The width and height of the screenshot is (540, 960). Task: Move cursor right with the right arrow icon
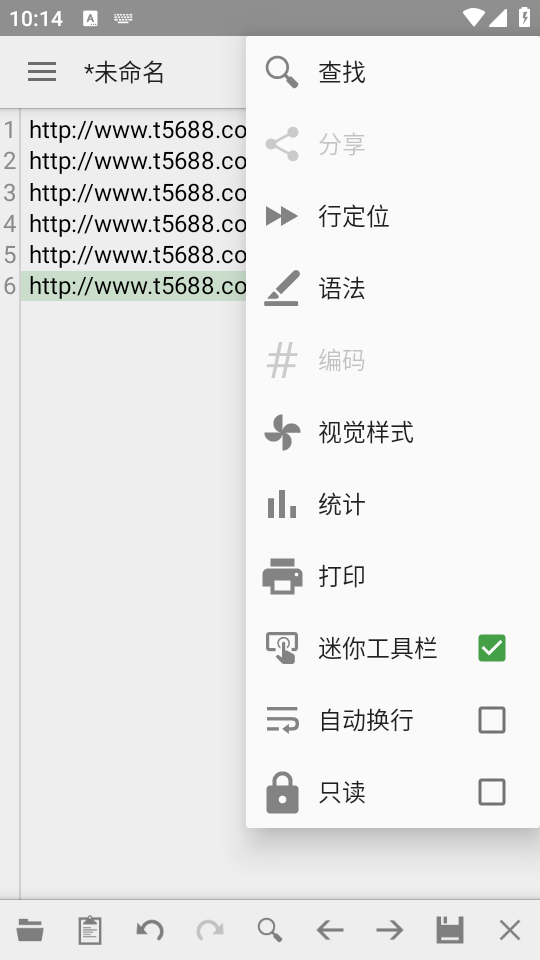390,930
